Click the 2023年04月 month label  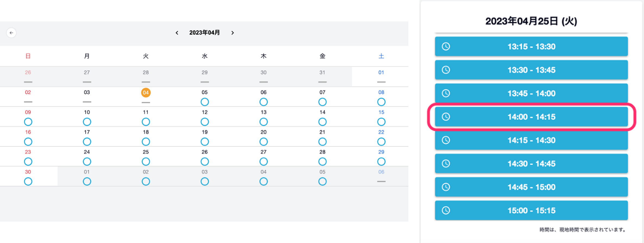tap(204, 33)
